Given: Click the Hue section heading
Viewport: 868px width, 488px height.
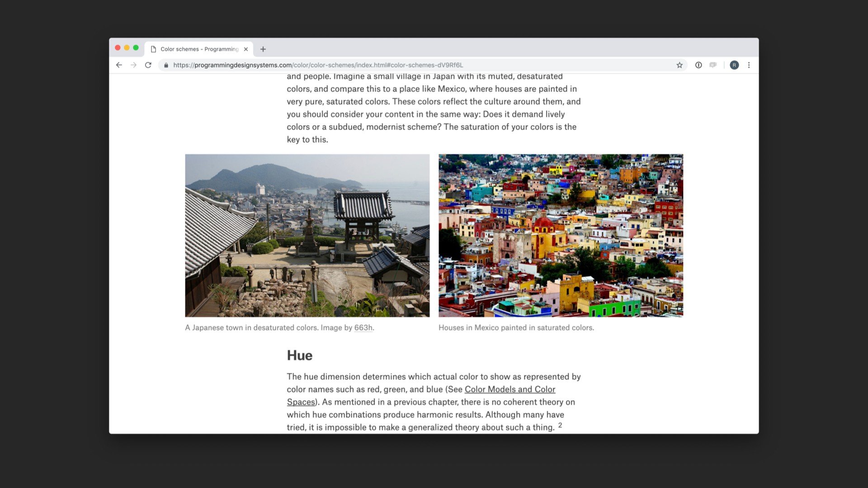Looking at the screenshot, I should 299,355.
